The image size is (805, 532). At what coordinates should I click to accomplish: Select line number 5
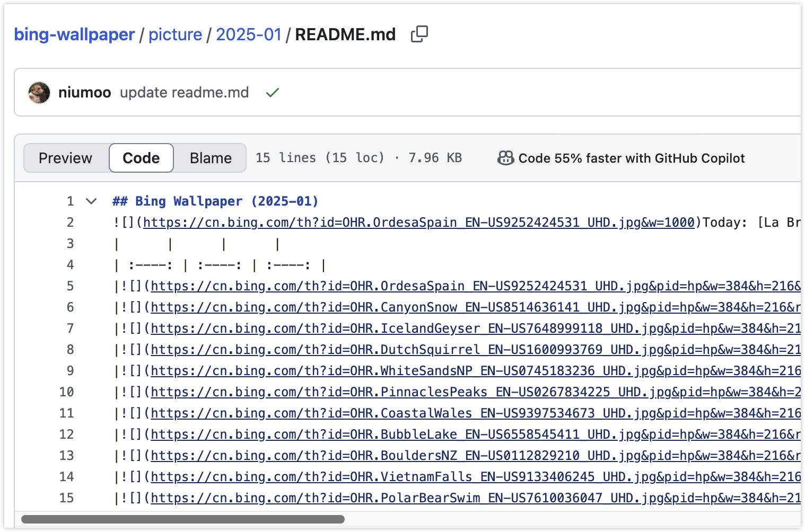[70, 286]
